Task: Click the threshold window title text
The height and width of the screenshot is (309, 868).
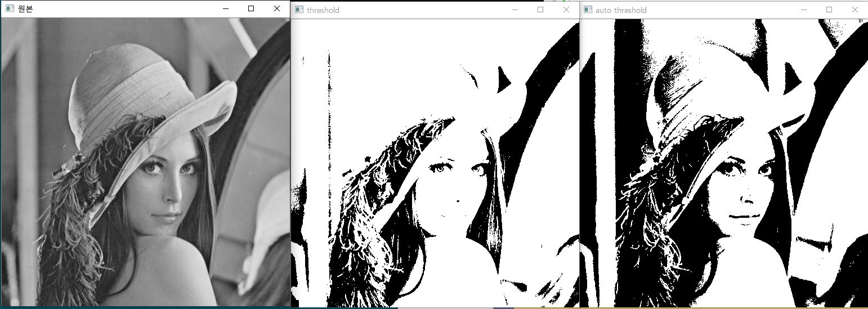Action: (323, 10)
